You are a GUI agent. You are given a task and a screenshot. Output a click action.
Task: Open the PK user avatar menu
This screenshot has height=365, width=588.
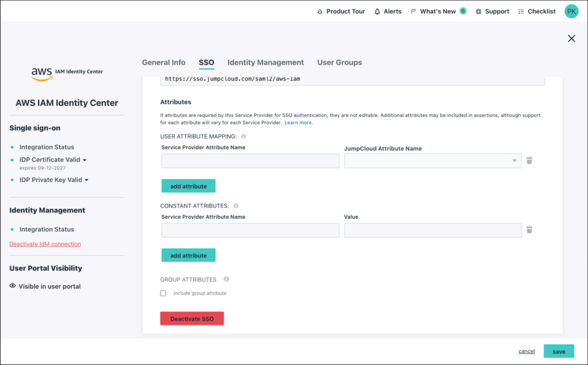tap(571, 11)
